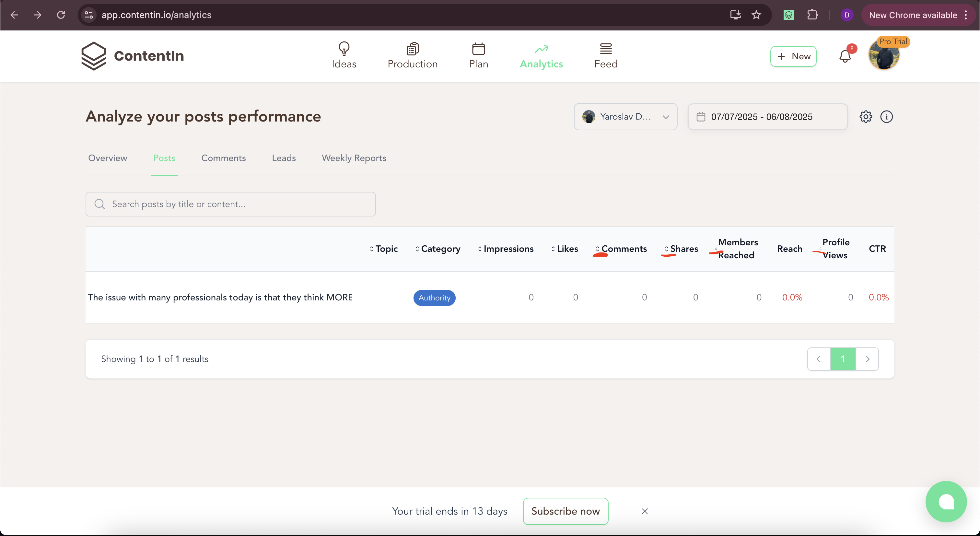Reload the page
Image resolution: width=980 pixels, height=536 pixels.
click(61, 15)
